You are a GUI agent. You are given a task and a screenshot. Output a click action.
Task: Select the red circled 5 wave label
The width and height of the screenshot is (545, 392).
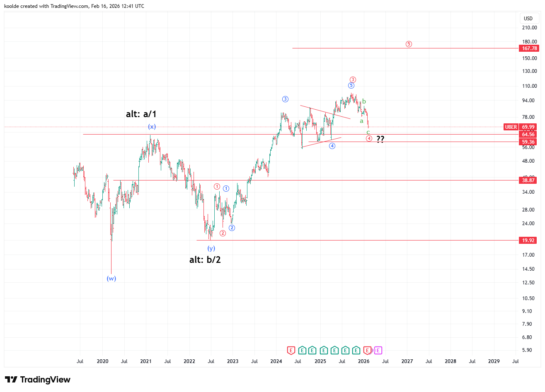pyautogui.click(x=409, y=44)
